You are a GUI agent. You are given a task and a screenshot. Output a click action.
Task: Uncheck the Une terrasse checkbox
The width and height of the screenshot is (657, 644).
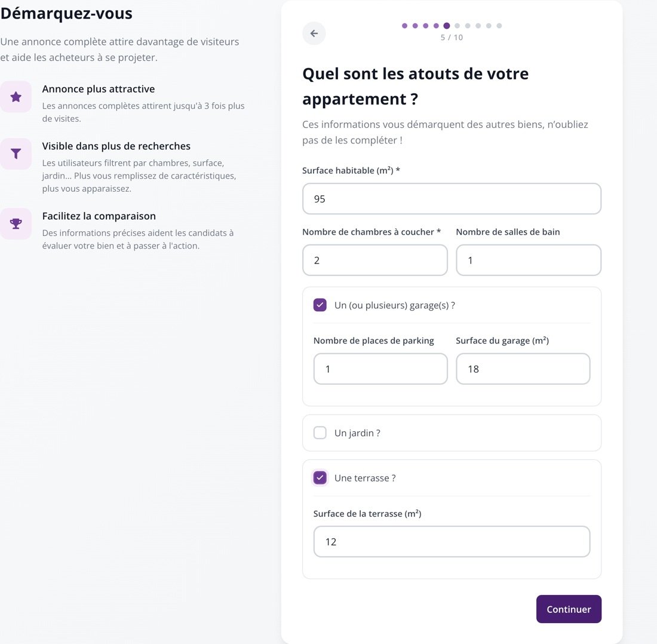coord(320,478)
